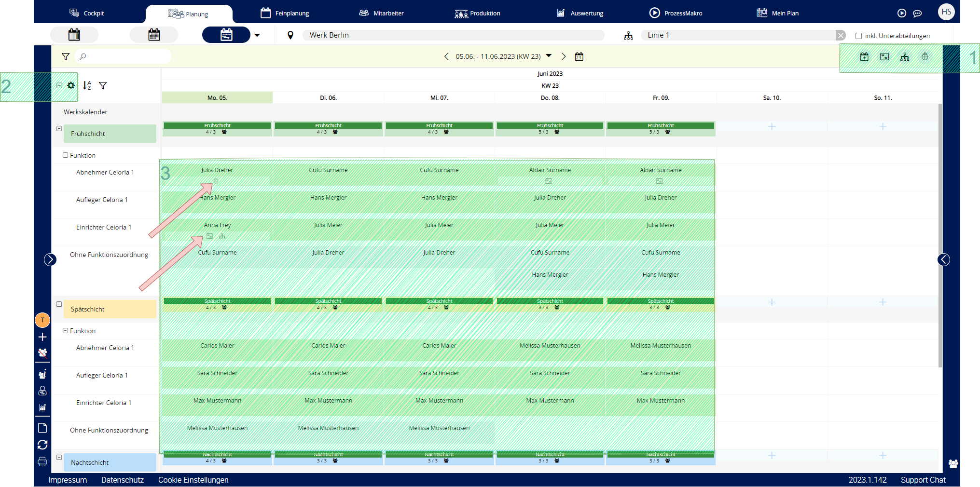This screenshot has width=980, height=487.
Task: Click the statistics chart icon in sidebar
Action: tap(42, 407)
